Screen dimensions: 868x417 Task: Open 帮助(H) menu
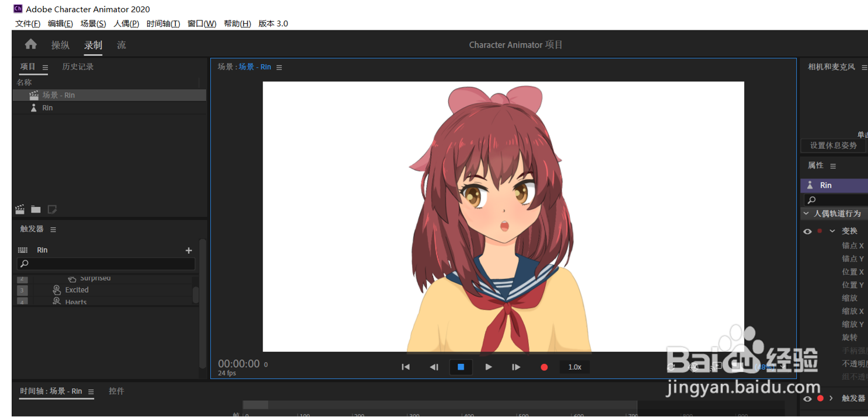point(238,23)
